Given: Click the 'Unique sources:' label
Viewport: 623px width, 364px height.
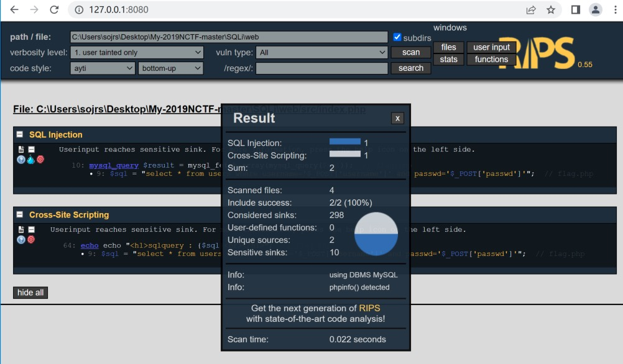Looking at the screenshot, I should click(259, 240).
